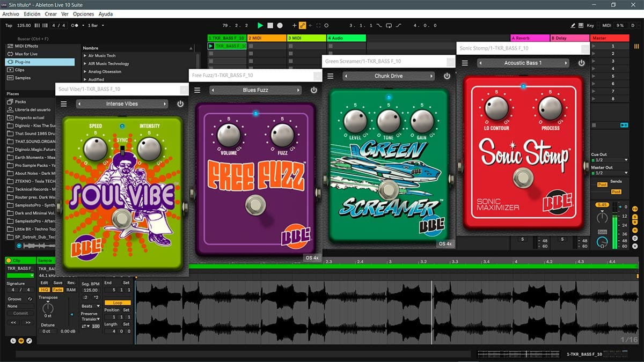644x362 pixels.
Task: Click the Rev. reverse sample button
Action: point(71,283)
